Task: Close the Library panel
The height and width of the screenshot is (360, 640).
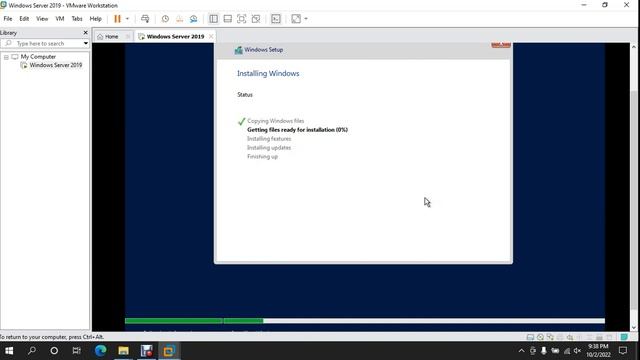Action: (85, 33)
